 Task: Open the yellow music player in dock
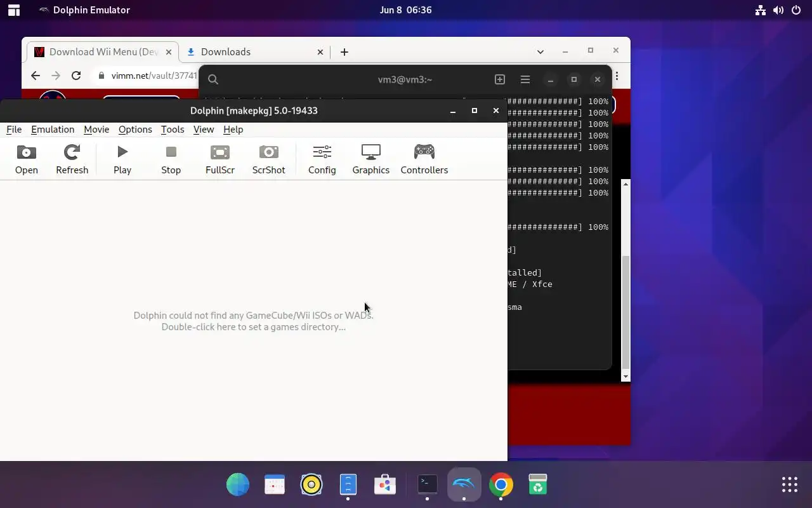pyautogui.click(x=311, y=485)
